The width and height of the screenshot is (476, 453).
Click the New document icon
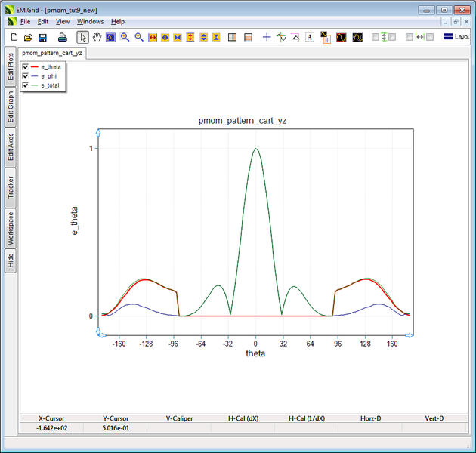14,37
